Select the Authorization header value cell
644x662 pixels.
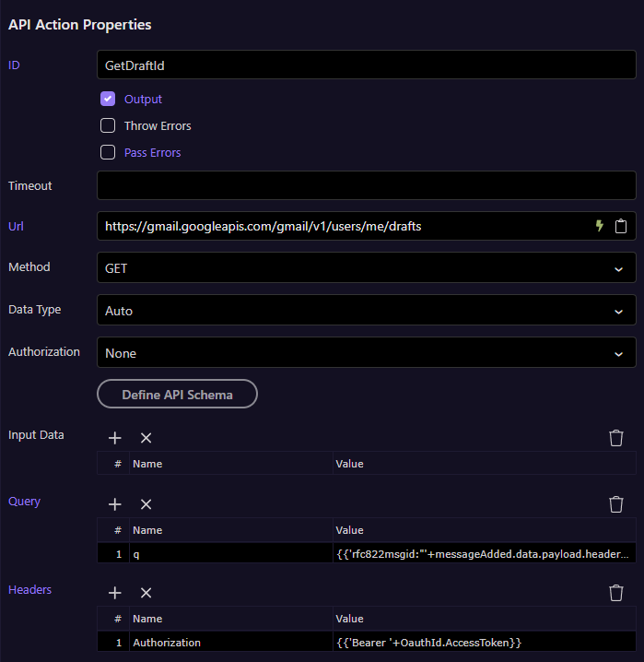[x=484, y=642]
